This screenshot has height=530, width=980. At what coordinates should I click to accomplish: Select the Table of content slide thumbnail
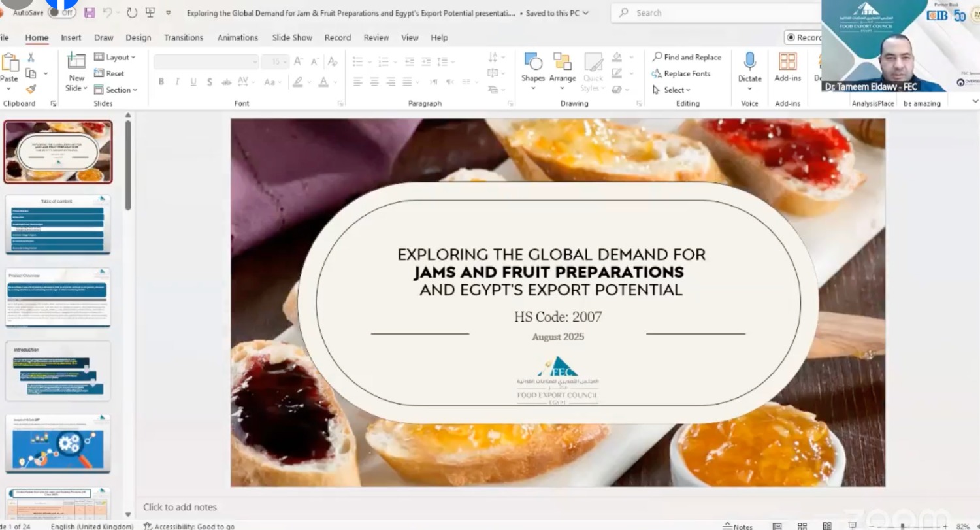[x=58, y=224]
